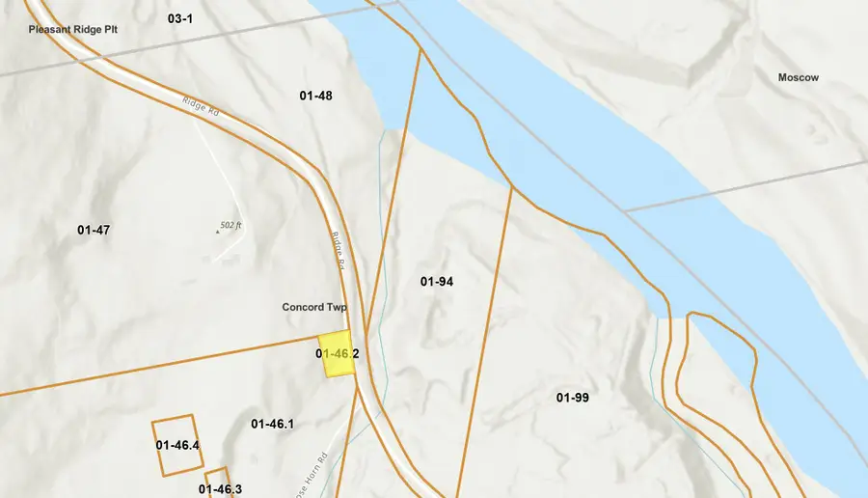This screenshot has height=498, width=868.
Task: Select parcel 03-1 label
Action: point(180,19)
